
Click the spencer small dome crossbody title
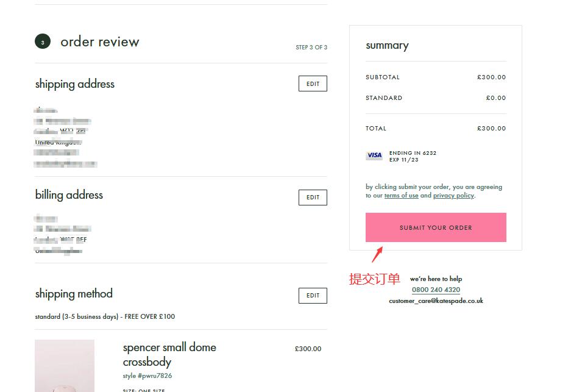(x=169, y=354)
